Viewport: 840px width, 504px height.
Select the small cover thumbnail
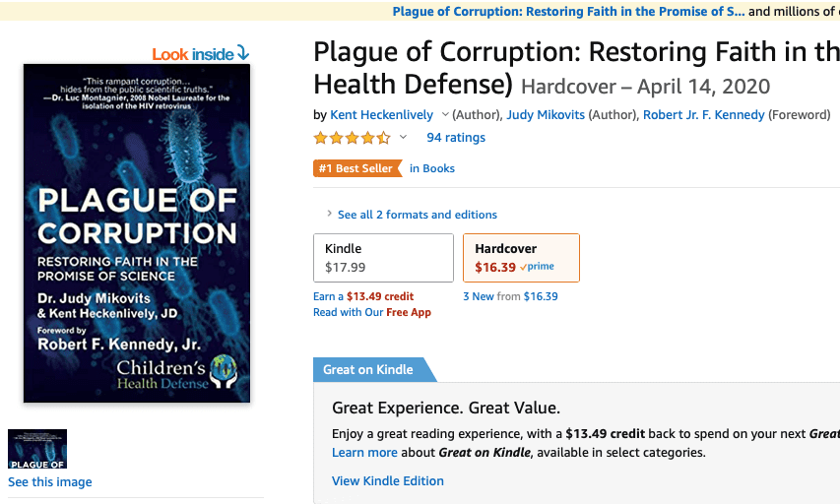(37, 449)
